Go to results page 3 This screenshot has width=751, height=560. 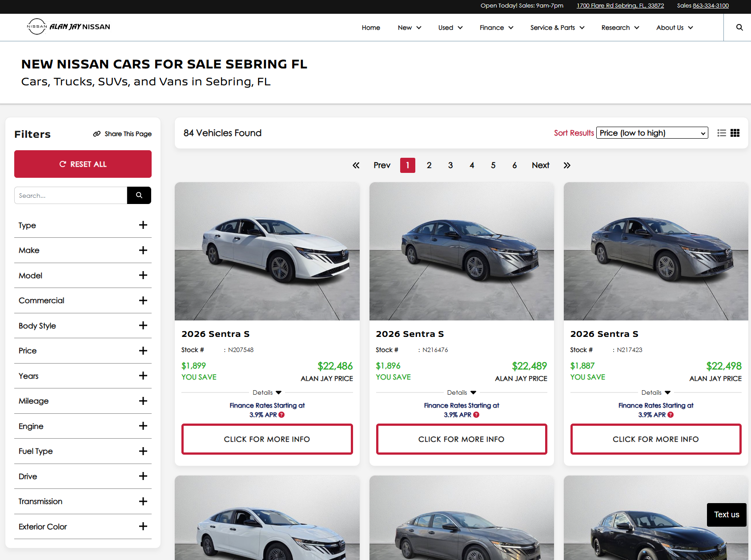point(450,165)
